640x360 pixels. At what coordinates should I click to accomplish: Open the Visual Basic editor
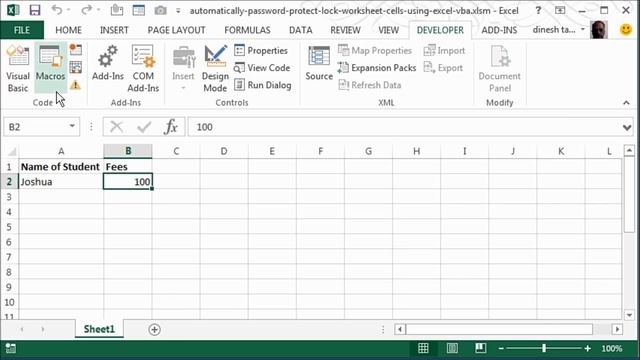(x=18, y=68)
